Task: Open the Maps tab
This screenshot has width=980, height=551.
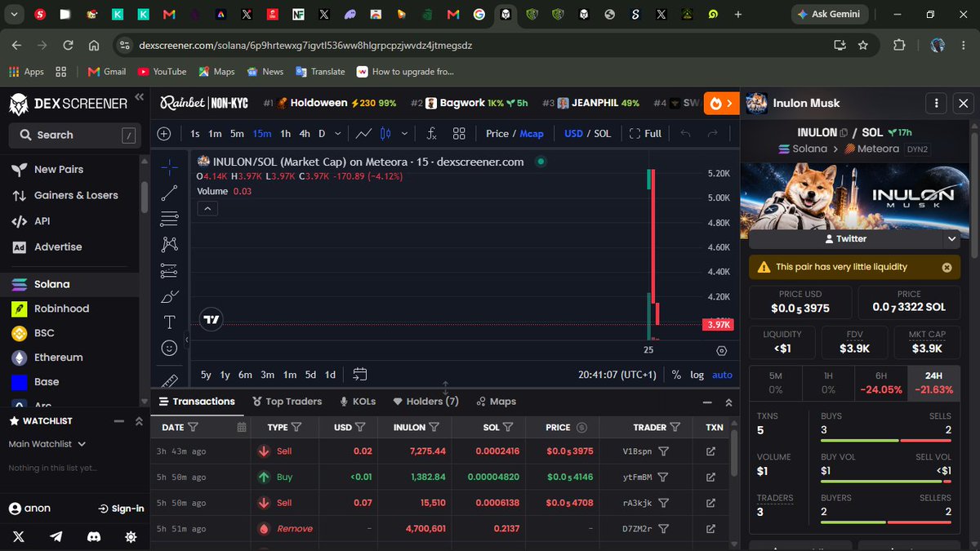Action: [x=495, y=402]
